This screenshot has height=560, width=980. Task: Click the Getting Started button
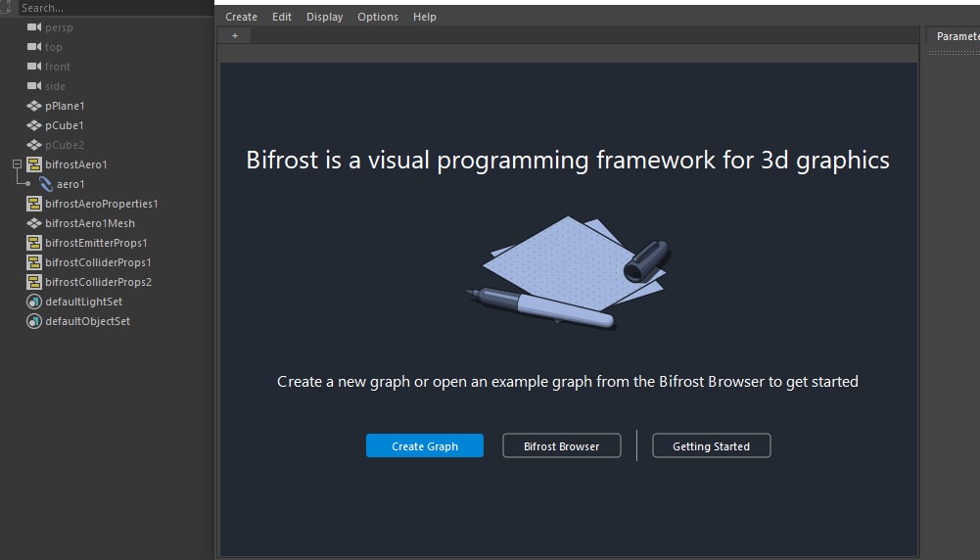[x=711, y=445]
